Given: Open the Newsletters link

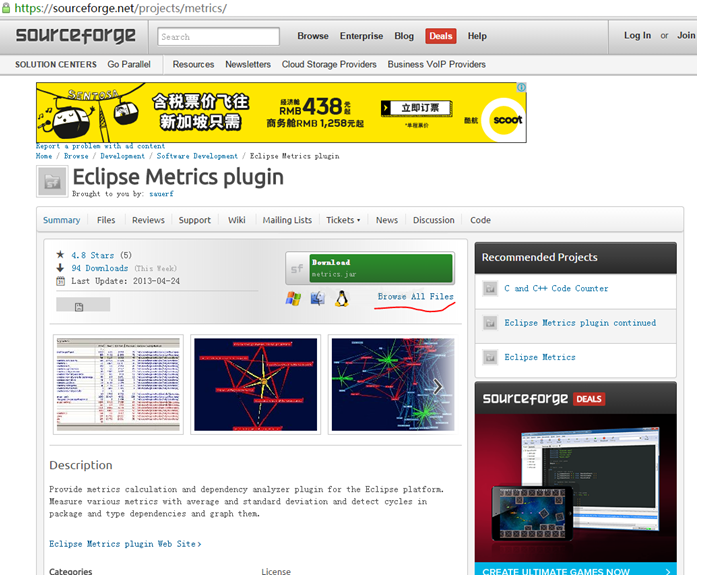Looking at the screenshot, I should pos(248,65).
